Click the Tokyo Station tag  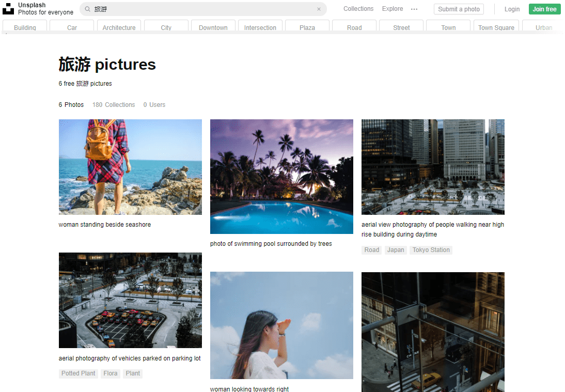coord(431,250)
